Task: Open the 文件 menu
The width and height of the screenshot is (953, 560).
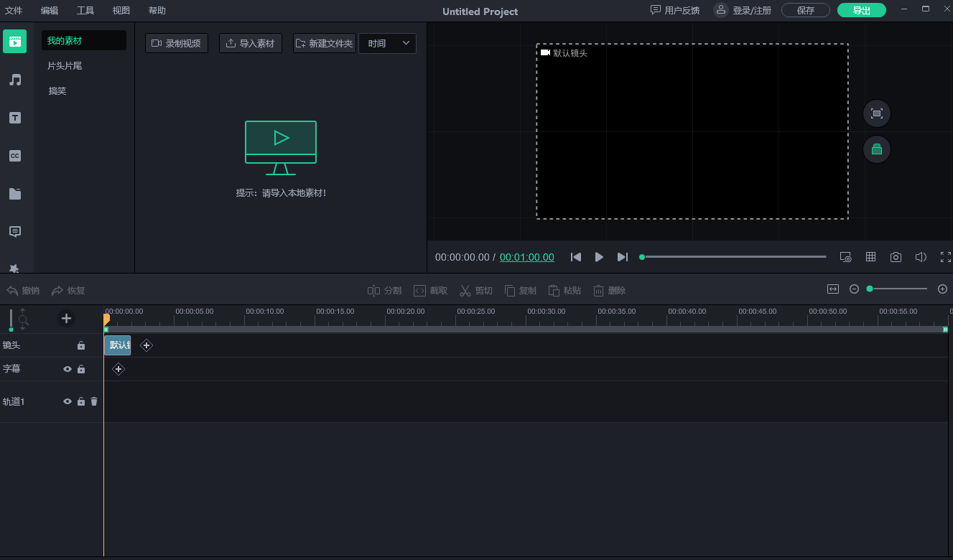Action: point(14,11)
